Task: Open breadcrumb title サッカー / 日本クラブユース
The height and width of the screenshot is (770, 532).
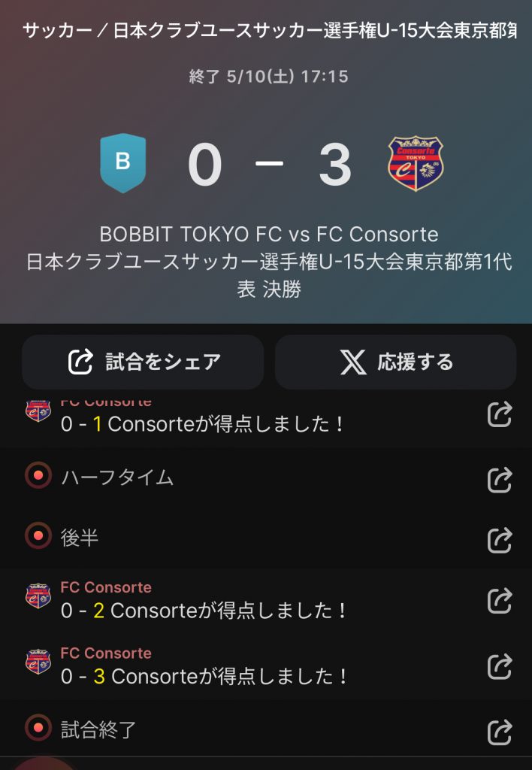Action: click(x=269, y=31)
